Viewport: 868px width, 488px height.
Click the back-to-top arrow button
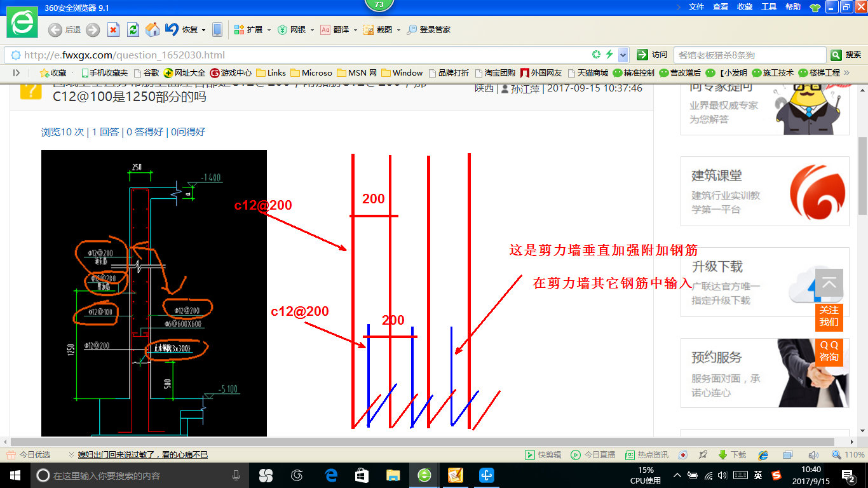click(x=829, y=283)
